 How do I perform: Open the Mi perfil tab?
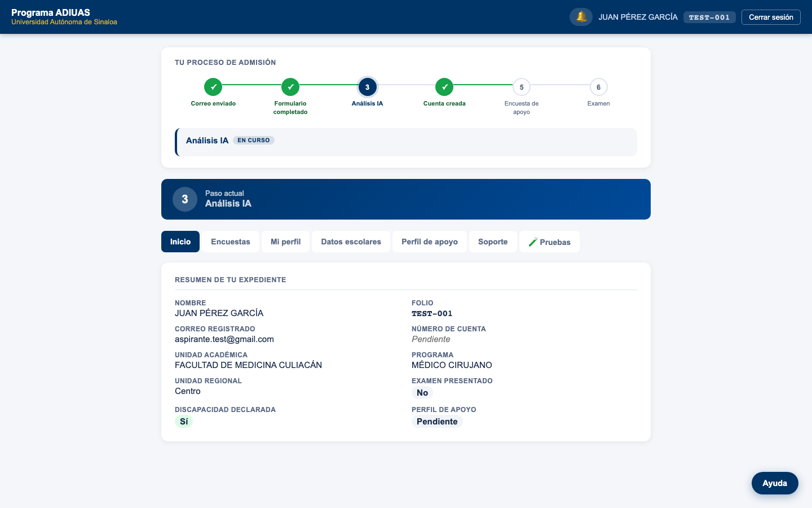285,242
